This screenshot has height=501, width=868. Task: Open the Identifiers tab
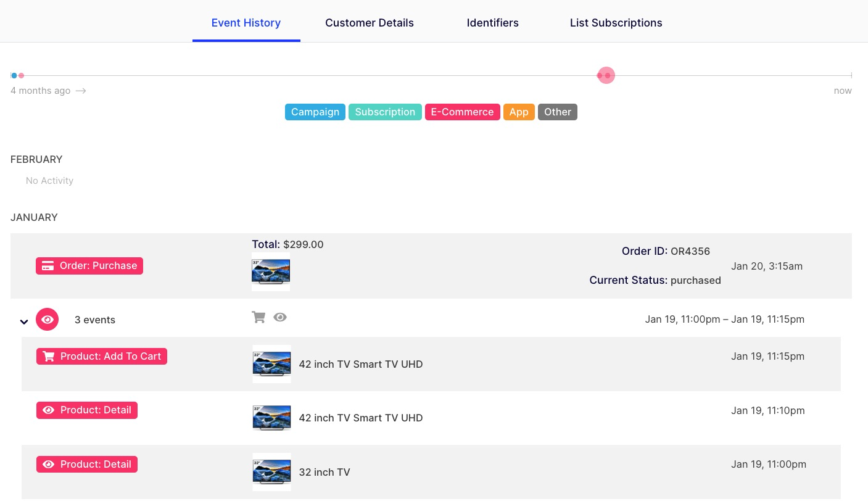(x=492, y=23)
